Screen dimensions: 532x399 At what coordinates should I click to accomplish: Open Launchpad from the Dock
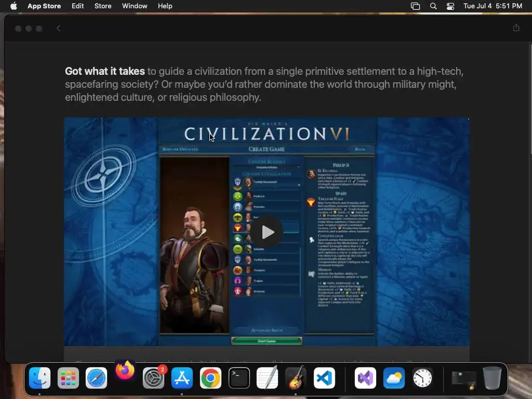[68, 378]
